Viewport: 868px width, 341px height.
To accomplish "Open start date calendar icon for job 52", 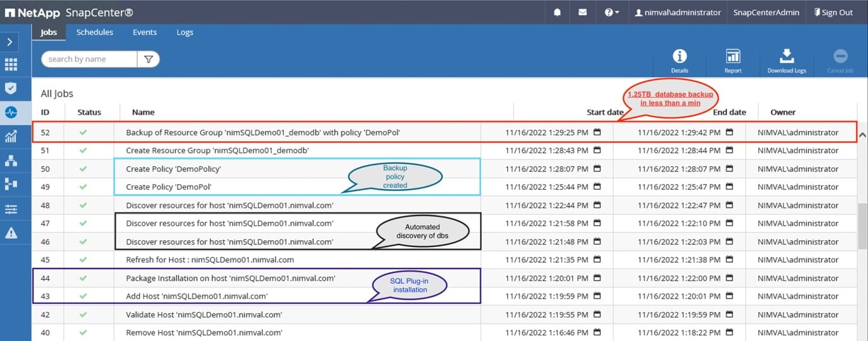I will point(597,132).
